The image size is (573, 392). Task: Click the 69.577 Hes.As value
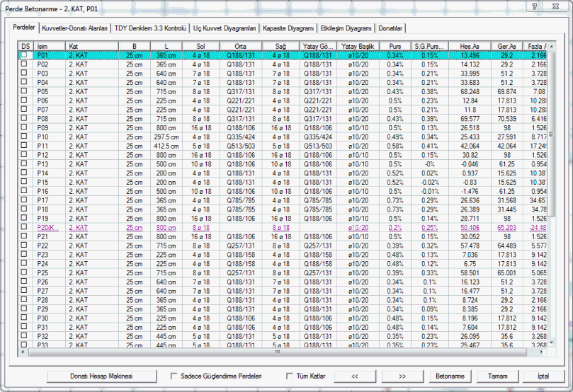click(470, 119)
